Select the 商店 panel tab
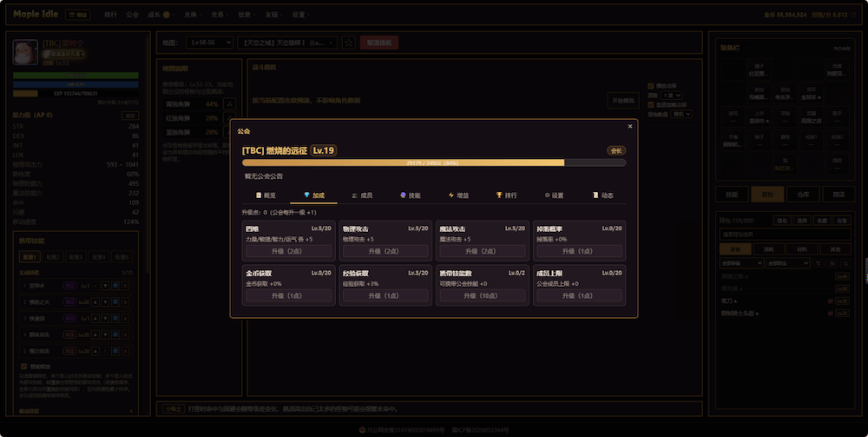Screen dimensions: 868x437 click(838, 195)
